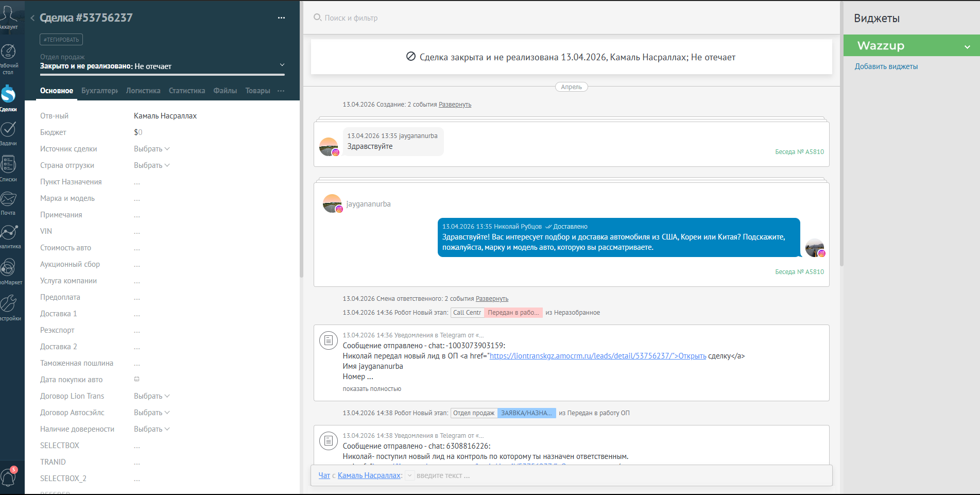Click note icon of 14:38 Telegram notification
Image resolution: width=980 pixels, height=495 pixels.
point(329,441)
